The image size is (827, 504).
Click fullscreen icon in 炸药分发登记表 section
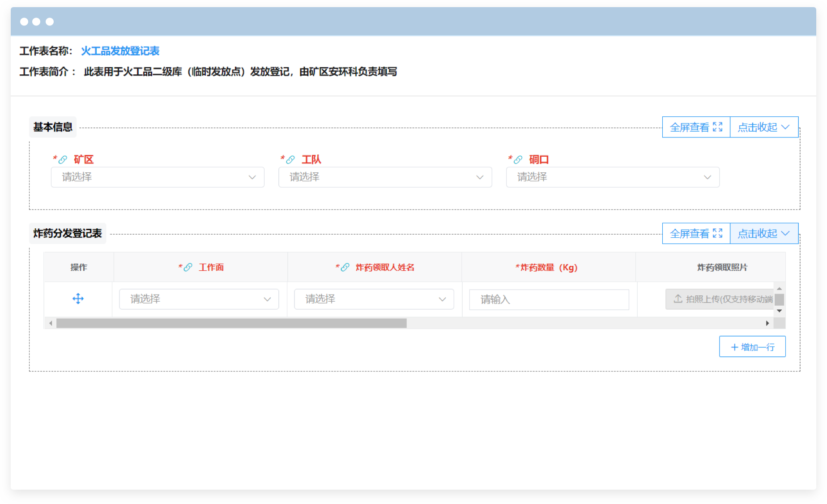click(717, 233)
